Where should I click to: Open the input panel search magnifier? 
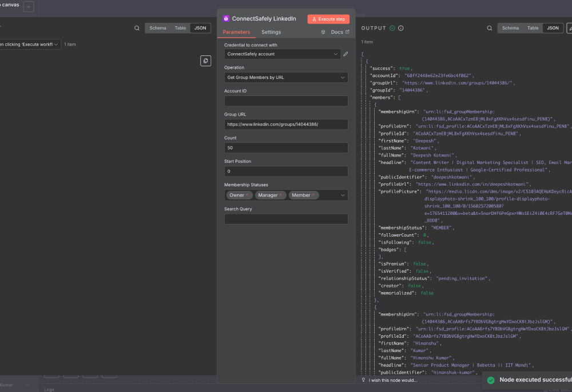pos(137,27)
